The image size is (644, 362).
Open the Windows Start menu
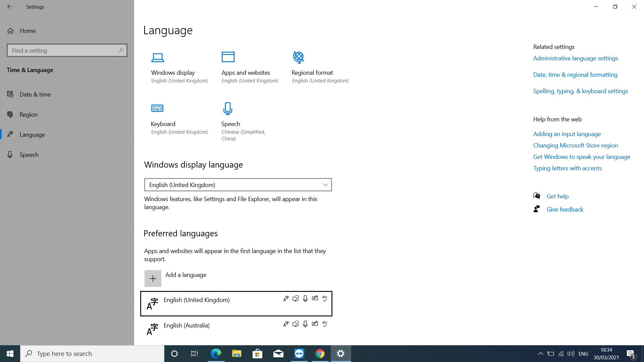[10, 354]
